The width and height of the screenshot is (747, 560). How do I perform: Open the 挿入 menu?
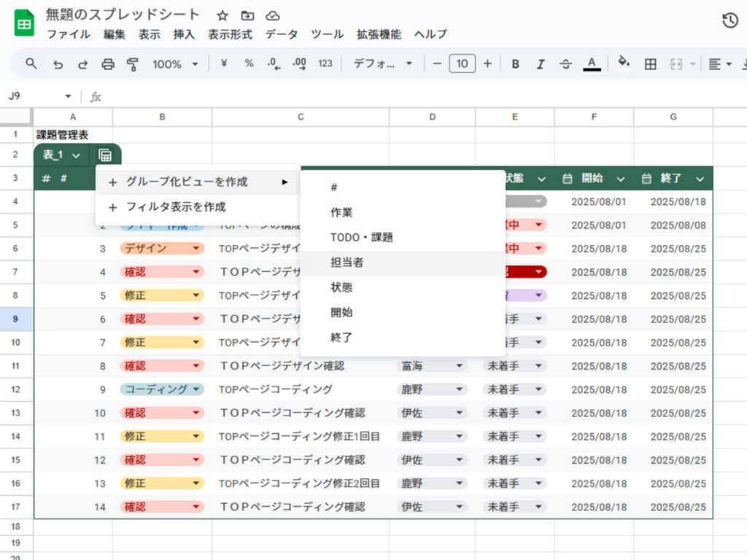click(184, 34)
